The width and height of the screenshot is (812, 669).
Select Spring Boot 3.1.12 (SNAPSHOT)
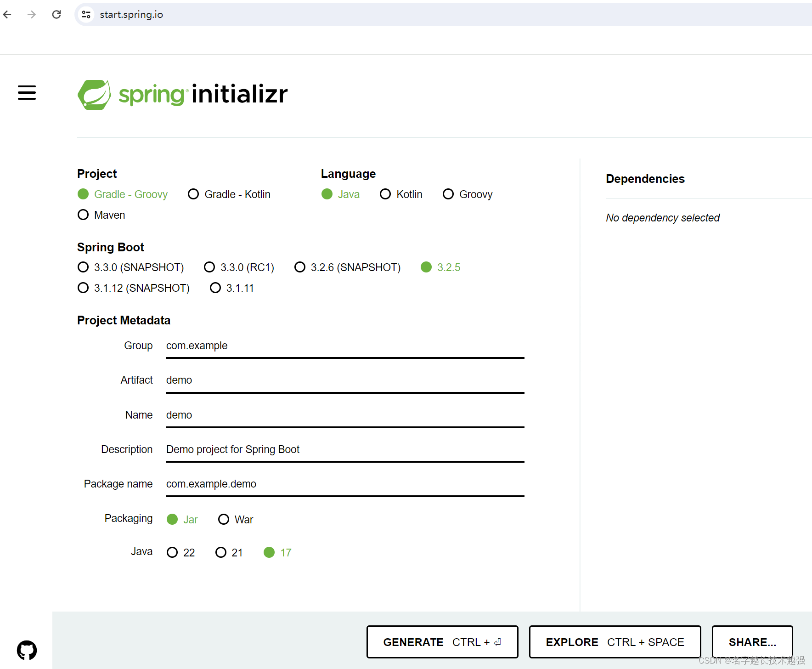coord(134,288)
